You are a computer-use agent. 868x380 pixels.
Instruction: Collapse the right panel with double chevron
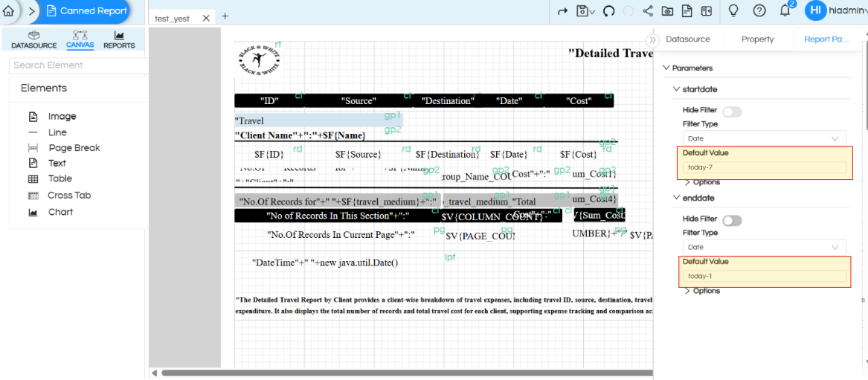[x=652, y=40]
